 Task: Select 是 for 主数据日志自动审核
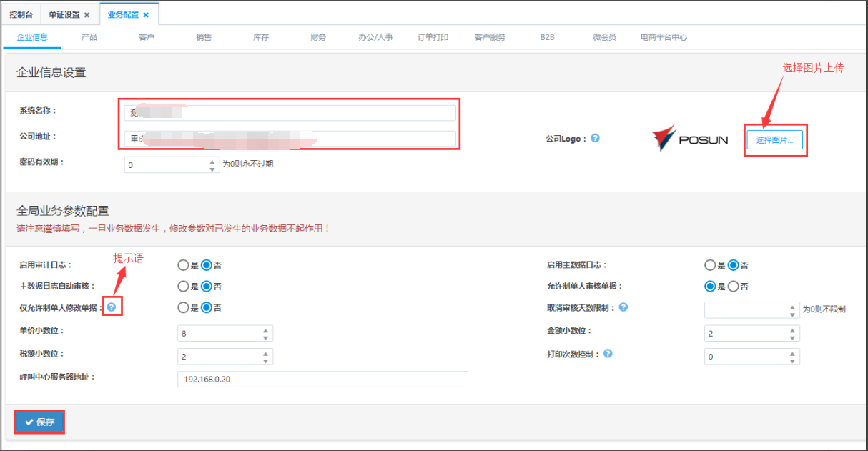coord(183,287)
